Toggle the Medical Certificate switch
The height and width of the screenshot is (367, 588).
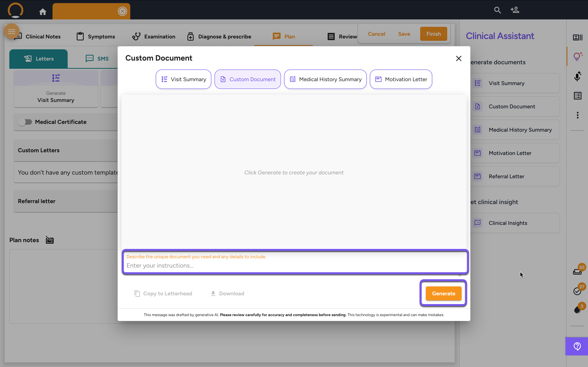tap(25, 122)
